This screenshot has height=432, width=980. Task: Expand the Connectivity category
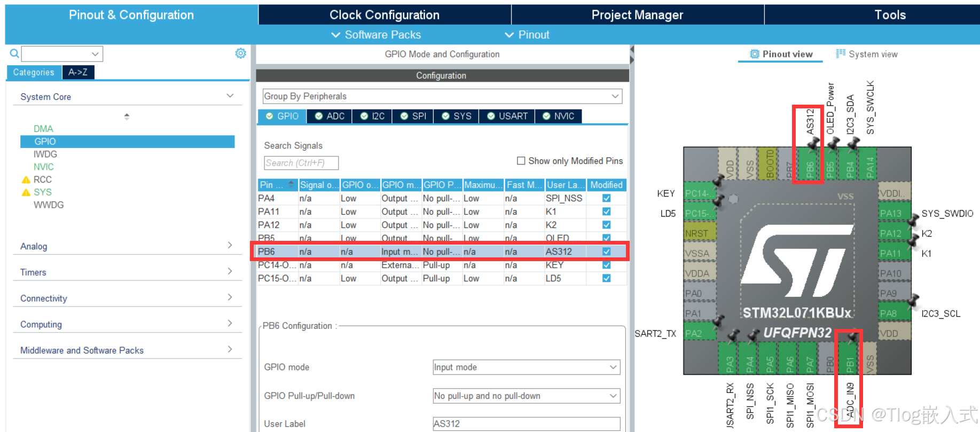(x=230, y=297)
